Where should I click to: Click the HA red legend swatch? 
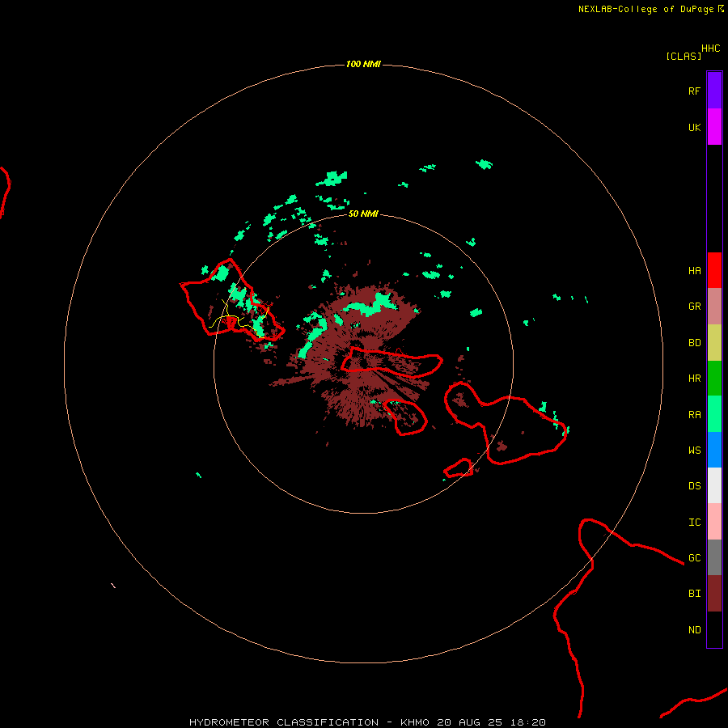pos(714,270)
